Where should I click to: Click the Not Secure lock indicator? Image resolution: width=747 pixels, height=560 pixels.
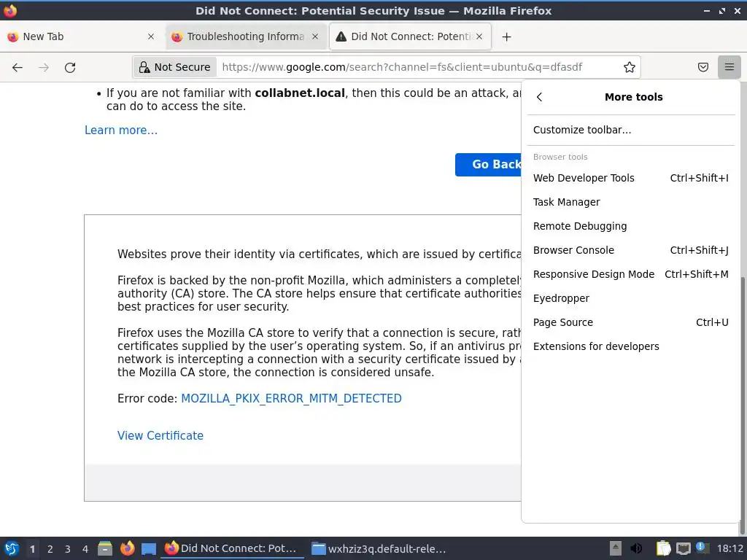175,67
